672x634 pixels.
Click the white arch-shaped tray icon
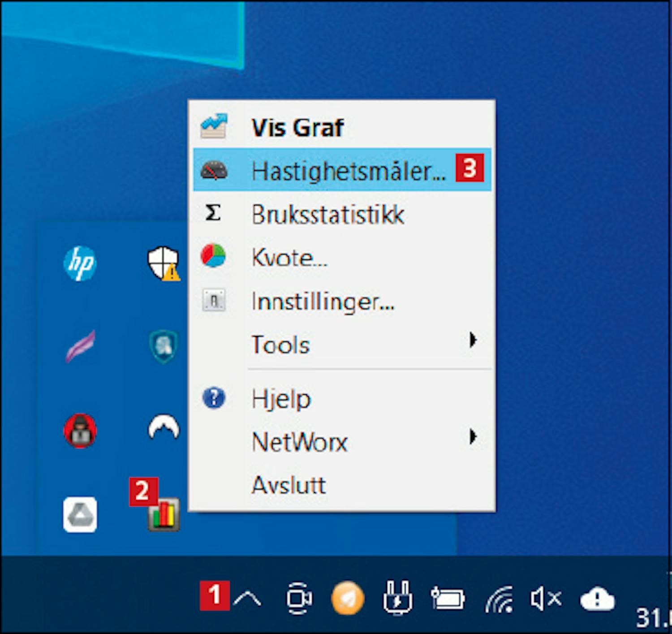(164, 429)
